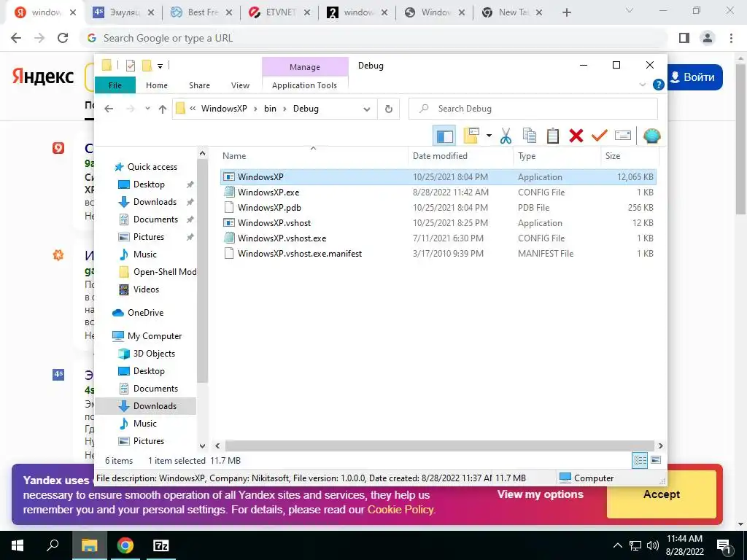Select Quick access in navigation pane

(146, 167)
